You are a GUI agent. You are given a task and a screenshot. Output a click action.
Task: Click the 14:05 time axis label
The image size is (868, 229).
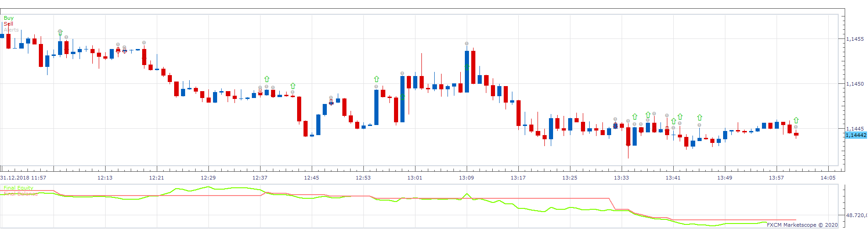tap(828, 178)
